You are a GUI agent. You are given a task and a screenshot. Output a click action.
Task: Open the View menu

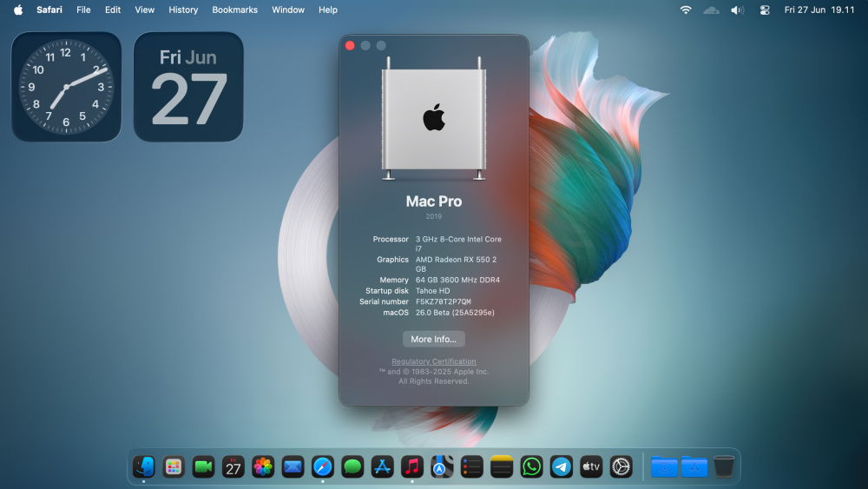click(144, 10)
